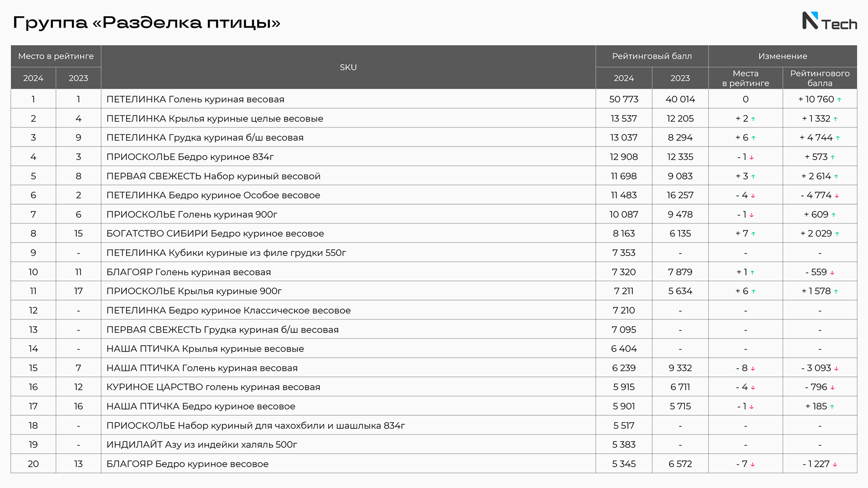Select 'ПЕРВАЯ СВЕЖЕСТЬ Набор куриный весовой'
Image resolution: width=868 pixels, height=488 pixels.
point(213,176)
